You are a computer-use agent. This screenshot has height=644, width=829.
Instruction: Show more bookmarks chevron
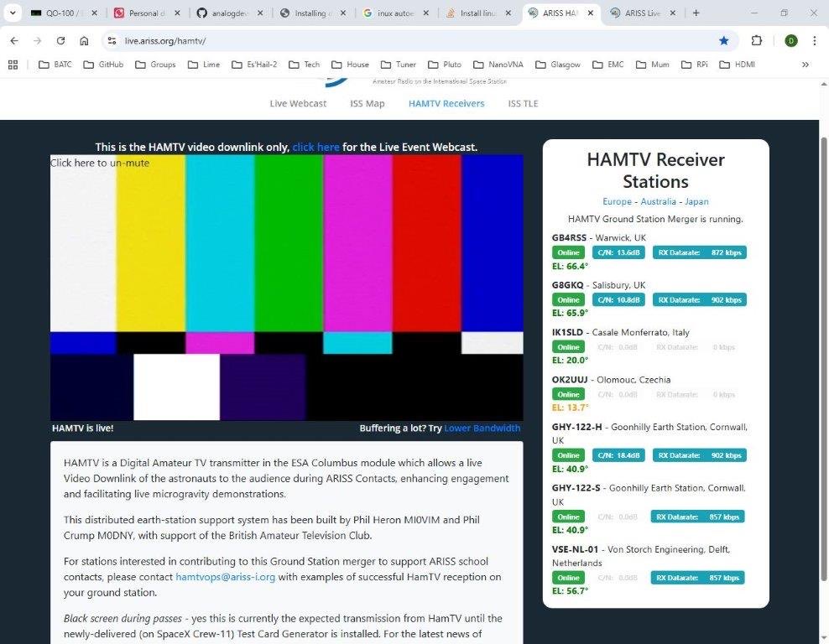coord(806,65)
